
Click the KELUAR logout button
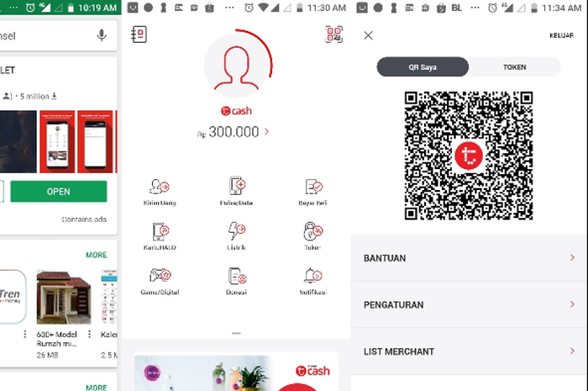tap(561, 35)
